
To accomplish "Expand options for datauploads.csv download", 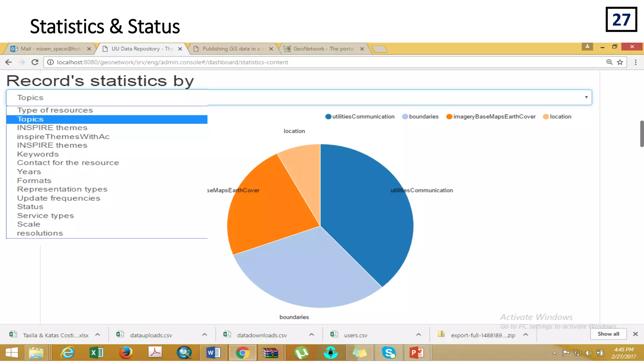I will pyautogui.click(x=204, y=335).
